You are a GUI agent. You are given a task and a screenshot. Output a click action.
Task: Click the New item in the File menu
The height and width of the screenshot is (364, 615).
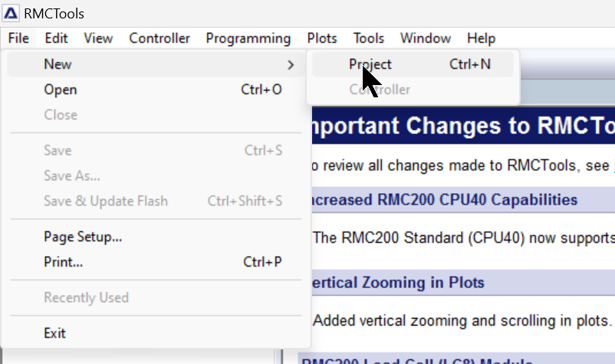[155, 64]
